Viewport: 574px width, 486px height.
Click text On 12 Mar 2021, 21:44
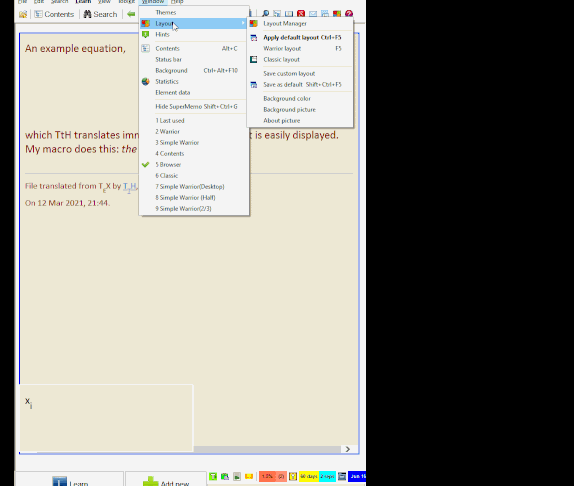(x=67, y=203)
